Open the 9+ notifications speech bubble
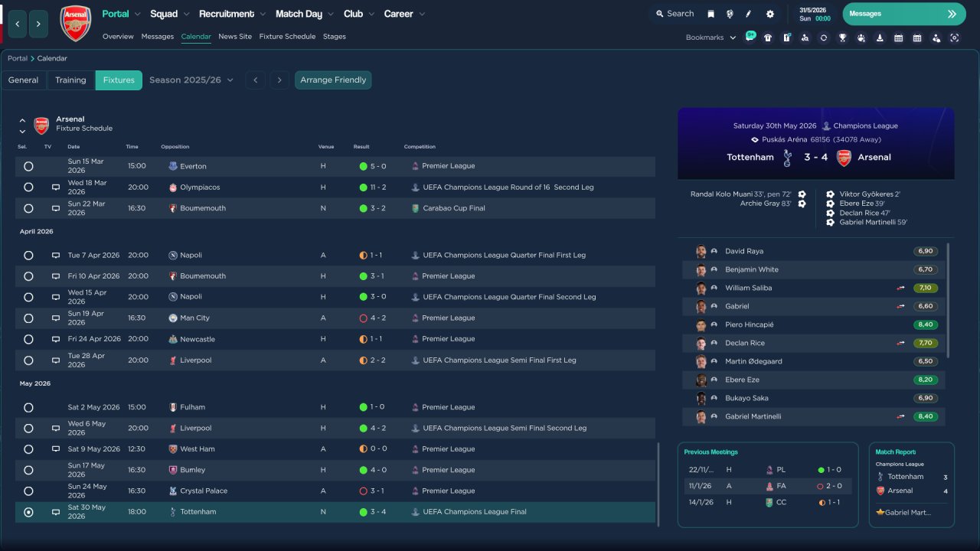980x551 pixels. 750,37
